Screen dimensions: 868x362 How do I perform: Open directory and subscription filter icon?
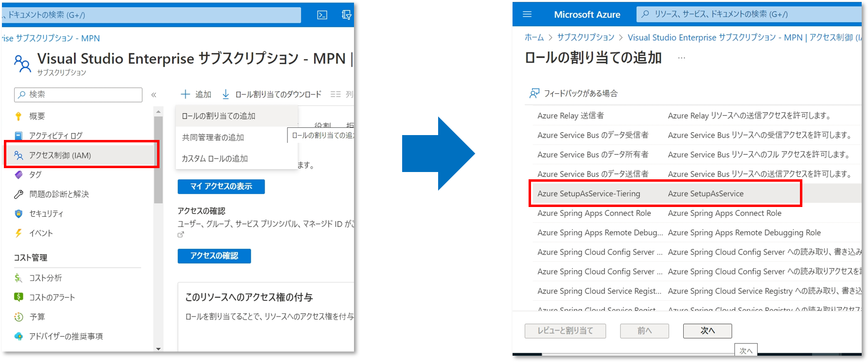click(x=346, y=15)
